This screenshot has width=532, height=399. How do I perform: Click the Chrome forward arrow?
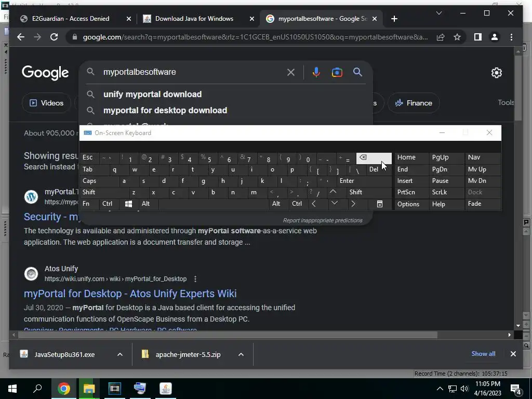37,37
